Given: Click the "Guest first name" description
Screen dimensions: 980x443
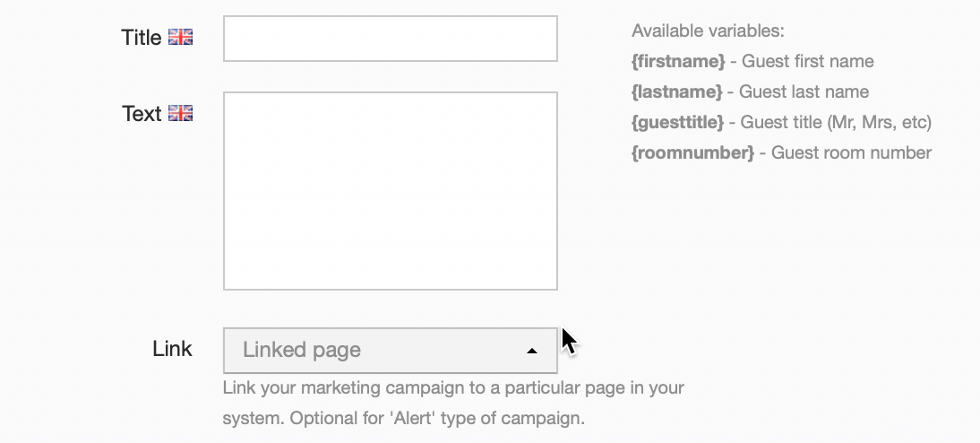Looking at the screenshot, I should coord(807,61).
